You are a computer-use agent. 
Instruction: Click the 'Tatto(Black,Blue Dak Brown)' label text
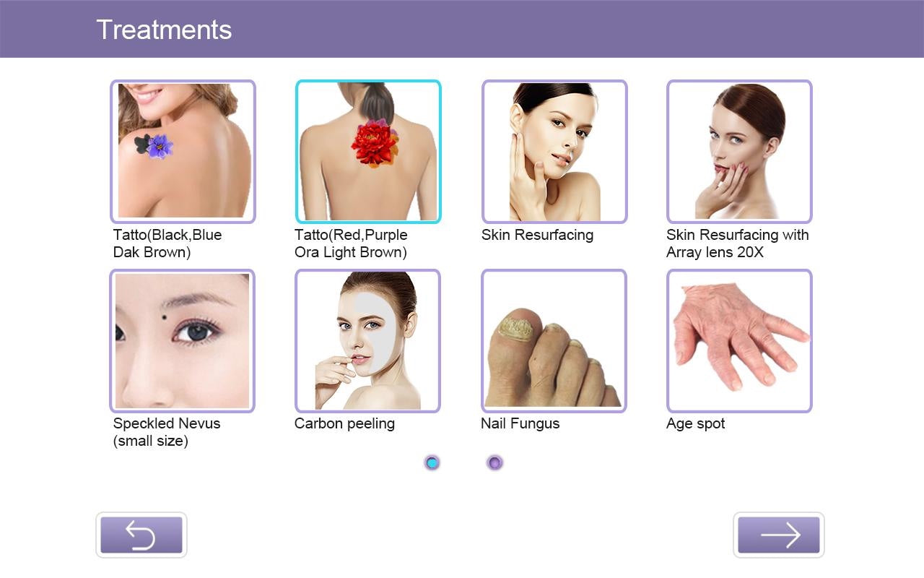[x=167, y=243]
